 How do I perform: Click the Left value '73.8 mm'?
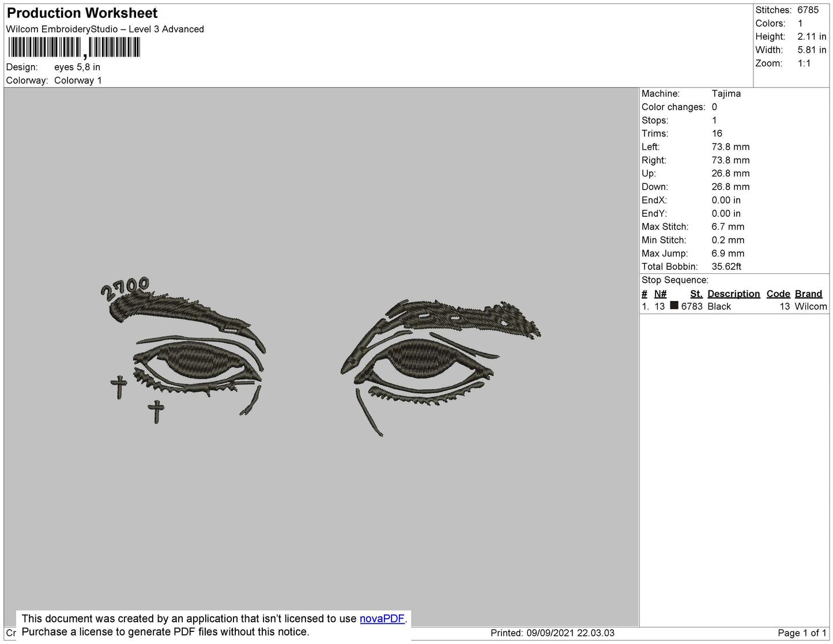pos(730,146)
